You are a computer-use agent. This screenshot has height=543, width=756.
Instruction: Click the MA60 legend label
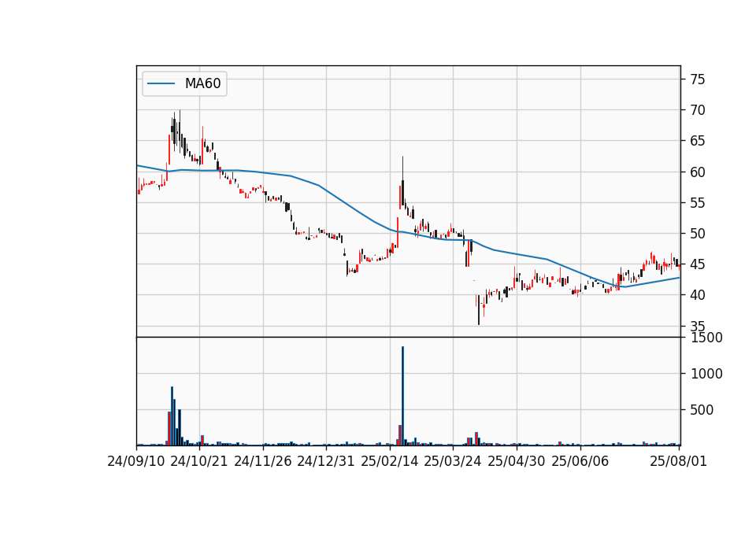coord(202,83)
